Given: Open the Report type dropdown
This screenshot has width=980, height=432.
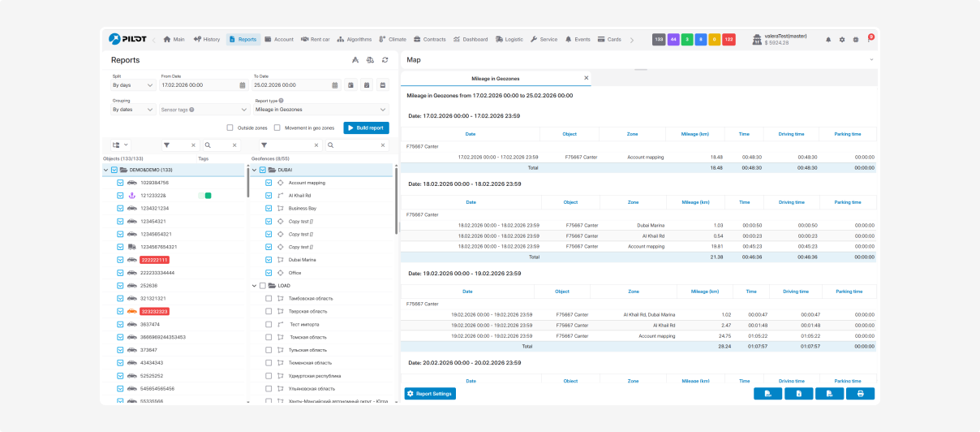Looking at the screenshot, I should pyautogui.click(x=321, y=109).
